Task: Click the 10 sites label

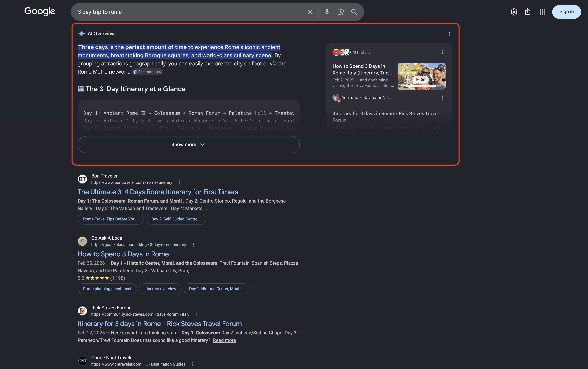Action: coord(361,52)
